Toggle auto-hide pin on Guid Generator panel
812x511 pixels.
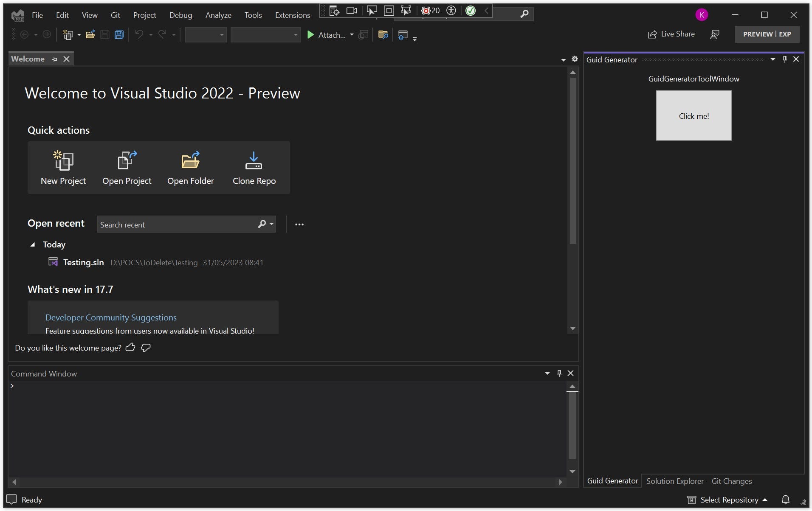click(785, 59)
